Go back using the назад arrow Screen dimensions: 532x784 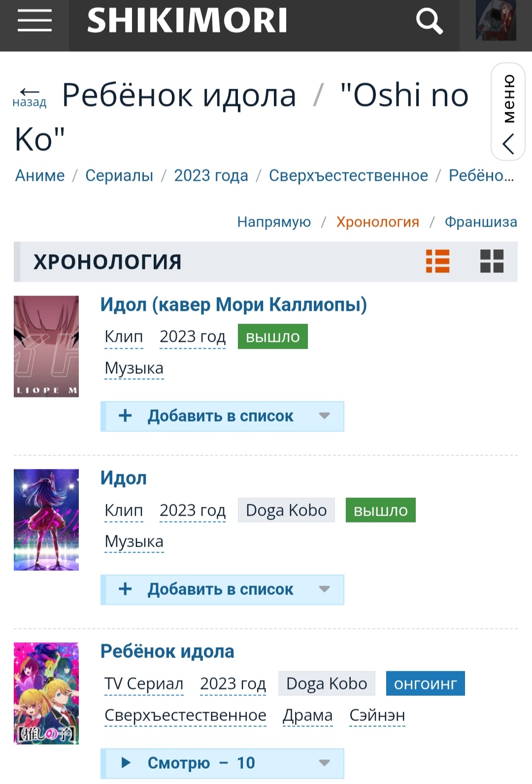pyautogui.click(x=30, y=97)
